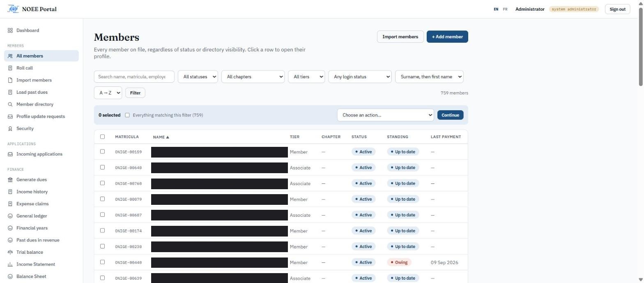Click the Load past dues icon
Viewport: 644px width, 283px height.
pyautogui.click(x=10, y=92)
